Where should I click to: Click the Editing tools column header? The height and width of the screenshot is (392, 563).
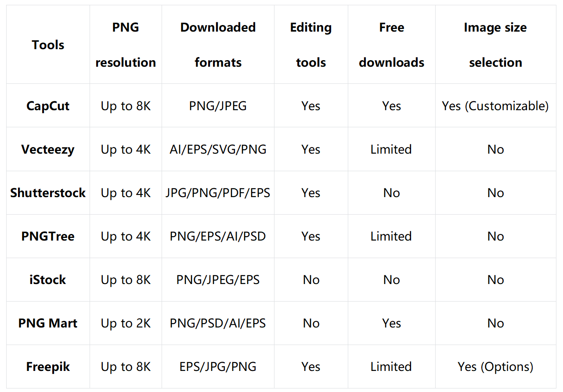311,45
